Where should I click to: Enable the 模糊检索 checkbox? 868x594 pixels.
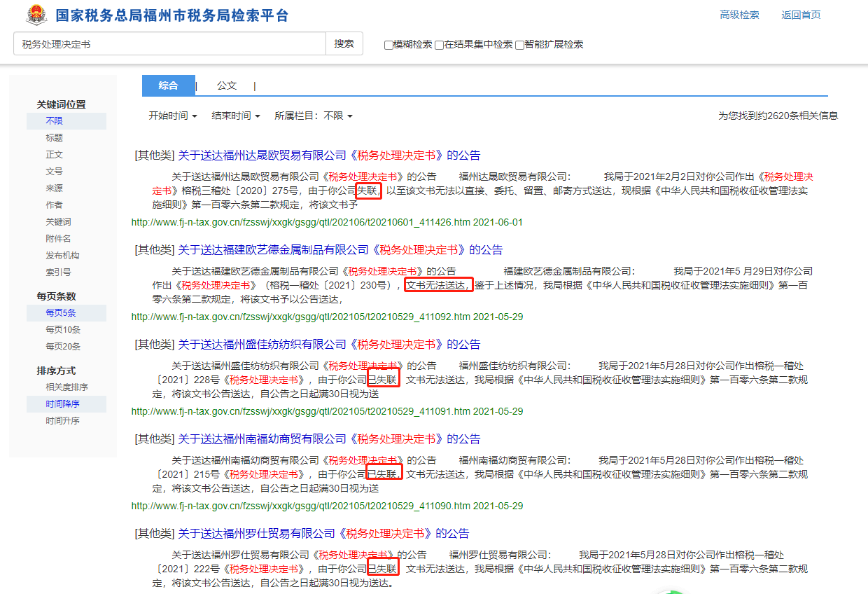pos(388,45)
